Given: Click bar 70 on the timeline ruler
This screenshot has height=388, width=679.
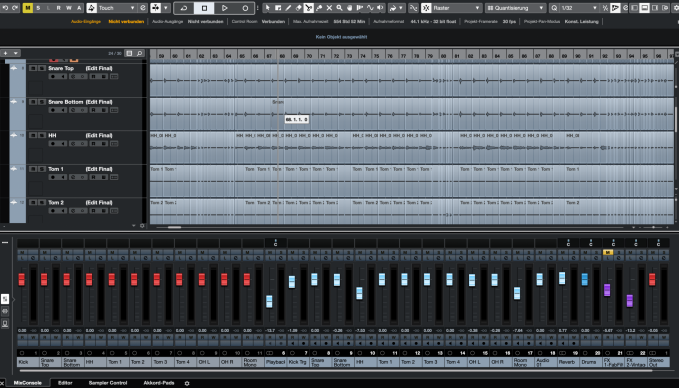Looking at the screenshot, I should point(309,56).
